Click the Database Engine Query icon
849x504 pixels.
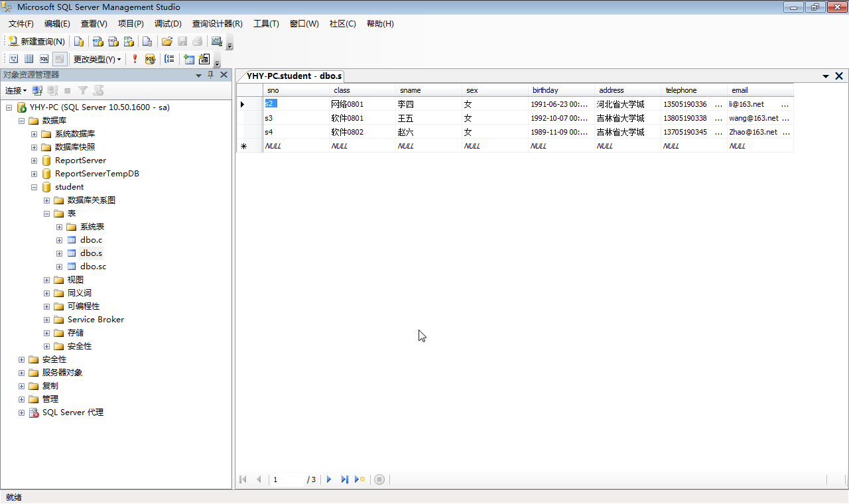(78, 41)
